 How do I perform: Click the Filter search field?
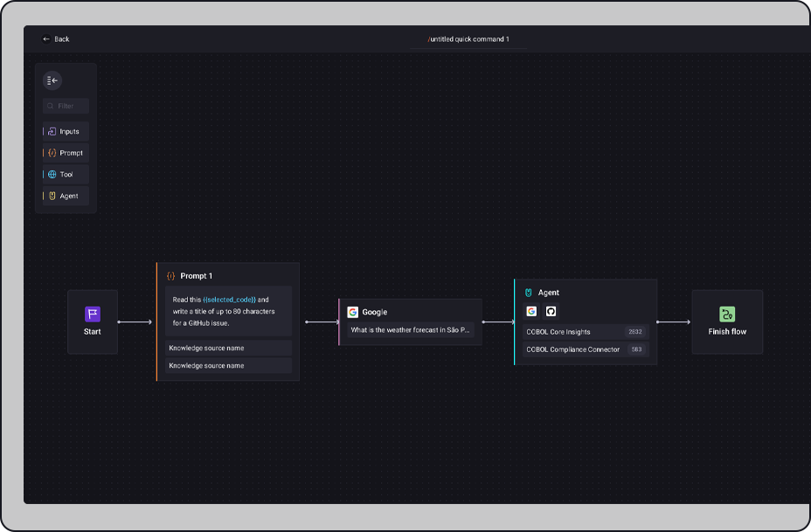tap(67, 106)
